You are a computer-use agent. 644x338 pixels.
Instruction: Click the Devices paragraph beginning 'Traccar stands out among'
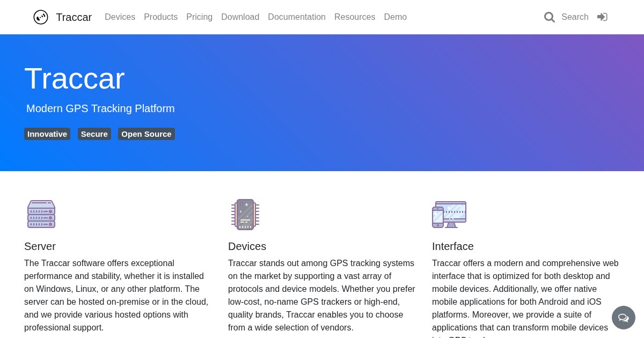coord(322,295)
